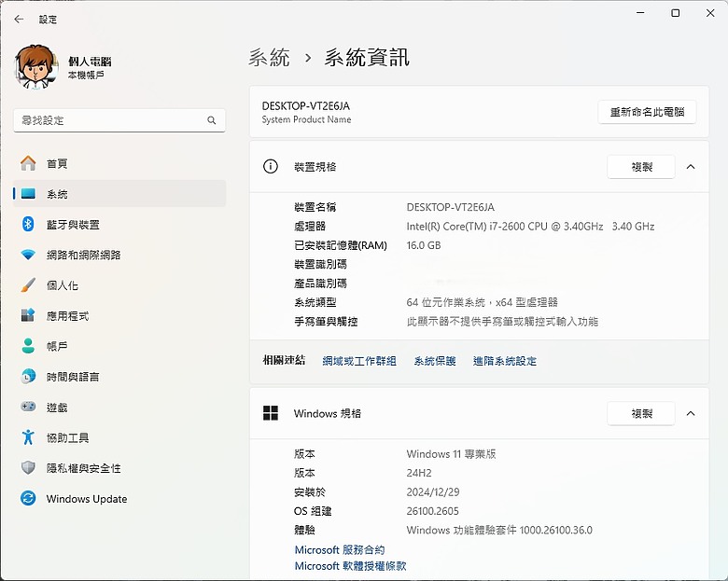
Task: Open Microsoft 服務合約 link
Action: (340, 550)
